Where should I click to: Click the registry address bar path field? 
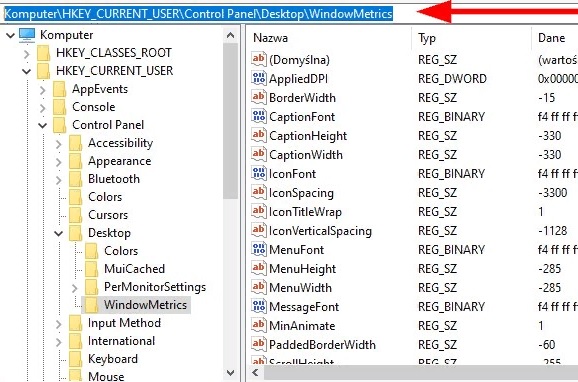[289, 14]
